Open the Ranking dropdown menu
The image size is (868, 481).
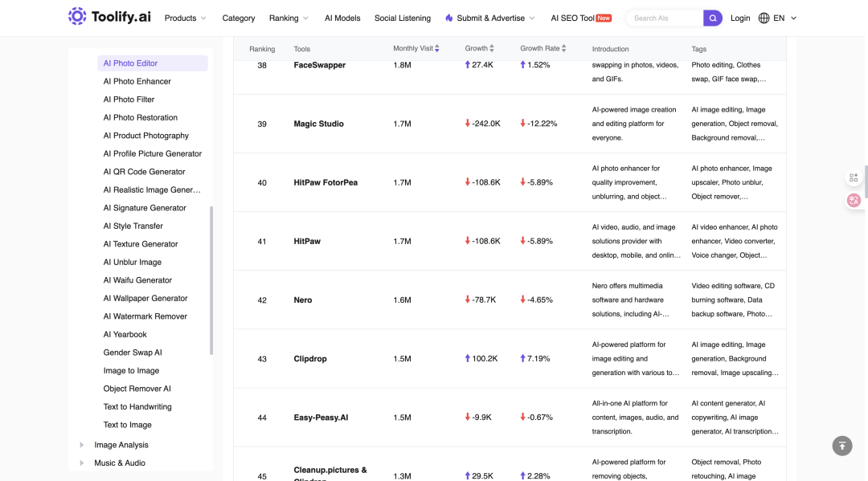[x=289, y=18]
